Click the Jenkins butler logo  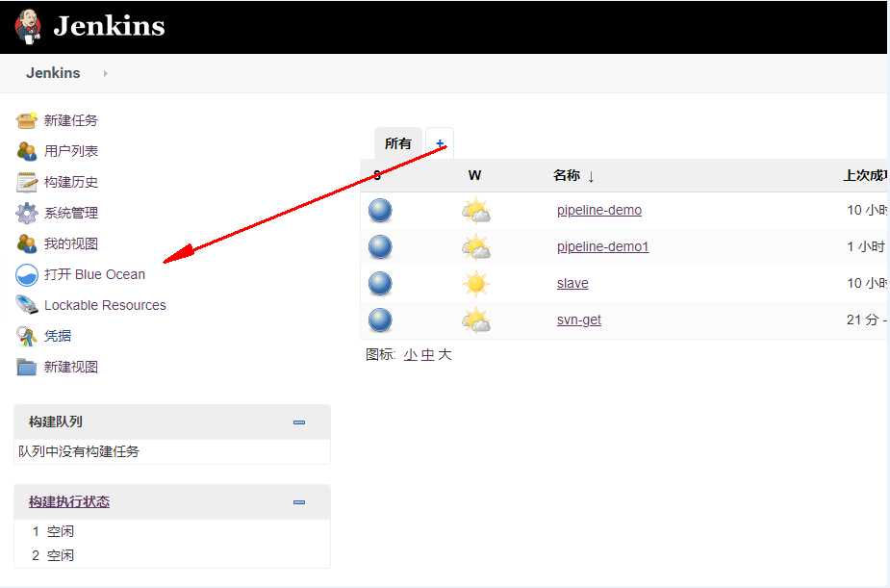tap(28, 26)
